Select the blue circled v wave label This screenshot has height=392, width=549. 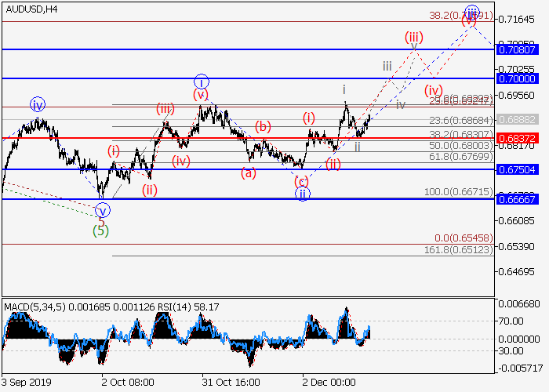[x=102, y=210]
